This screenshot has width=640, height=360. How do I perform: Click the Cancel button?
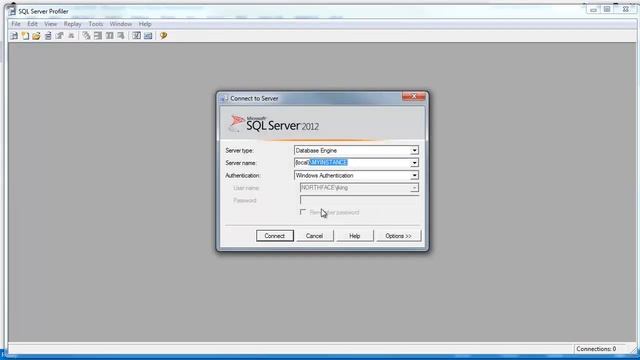point(314,236)
